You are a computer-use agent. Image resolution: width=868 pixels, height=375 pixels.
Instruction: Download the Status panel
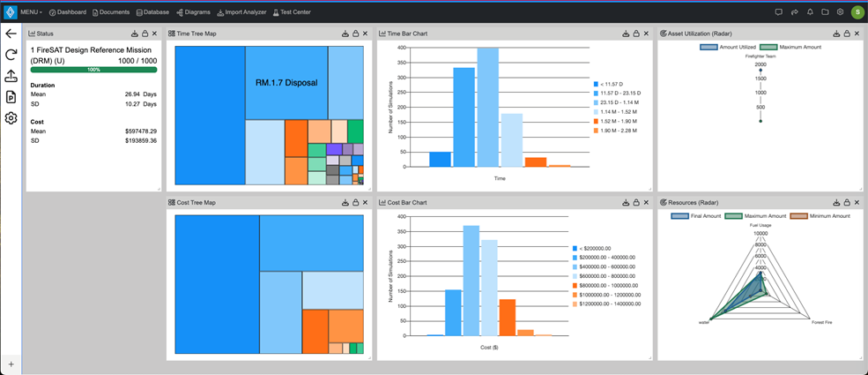pyautogui.click(x=135, y=34)
